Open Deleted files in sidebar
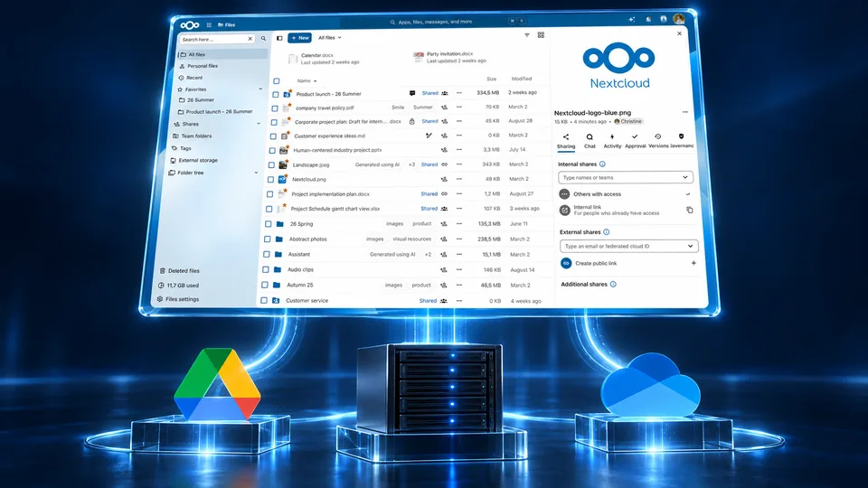This screenshot has height=488, width=868. tap(179, 270)
